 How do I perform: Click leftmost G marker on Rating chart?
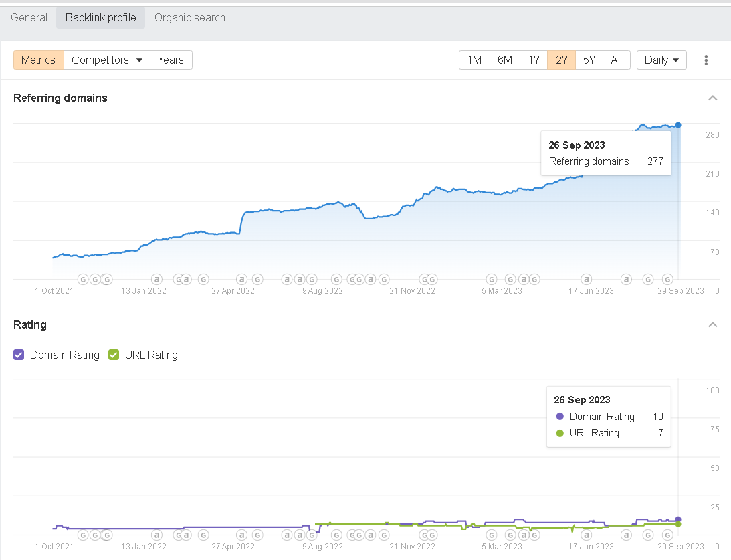pyautogui.click(x=83, y=535)
